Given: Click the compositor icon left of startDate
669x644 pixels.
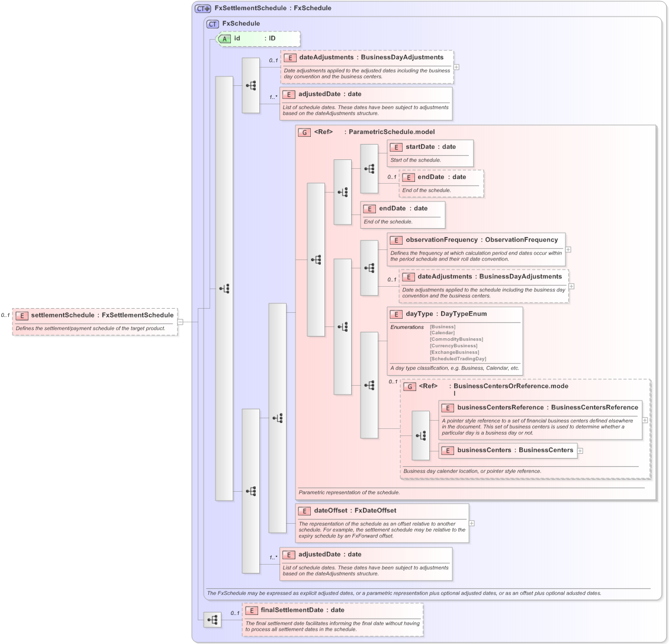Looking at the screenshot, I should [369, 169].
